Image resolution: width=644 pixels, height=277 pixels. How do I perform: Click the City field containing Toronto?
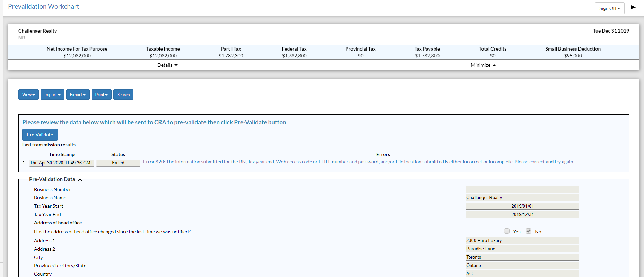click(522, 257)
